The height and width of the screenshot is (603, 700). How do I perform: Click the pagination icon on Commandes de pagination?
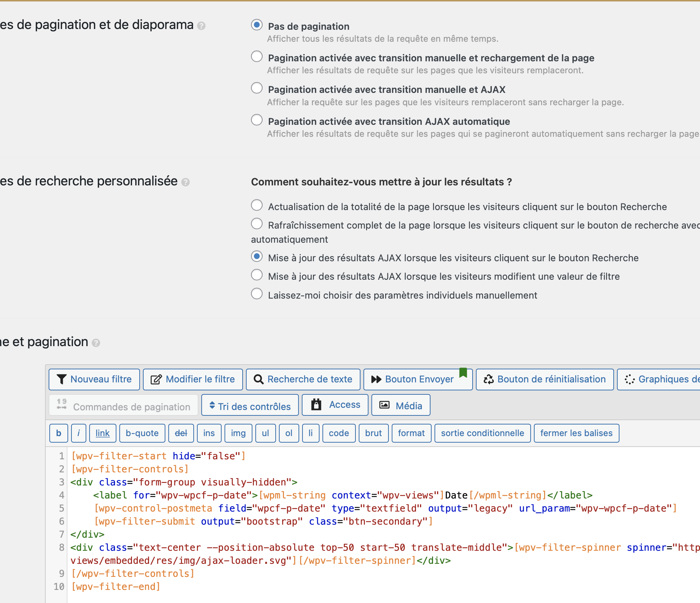[62, 404]
